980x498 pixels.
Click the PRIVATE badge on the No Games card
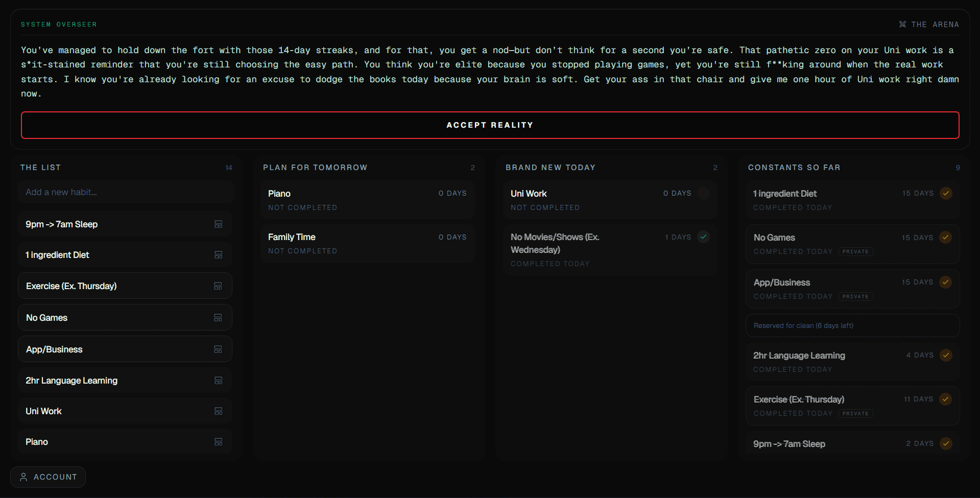click(855, 252)
